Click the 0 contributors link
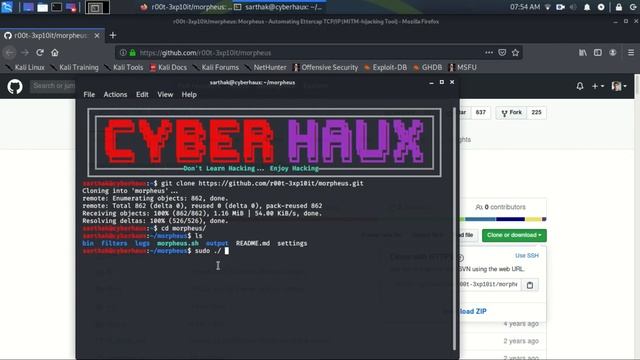Image resolution: width=640 pixels, height=360 pixels. pyautogui.click(x=501, y=207)
